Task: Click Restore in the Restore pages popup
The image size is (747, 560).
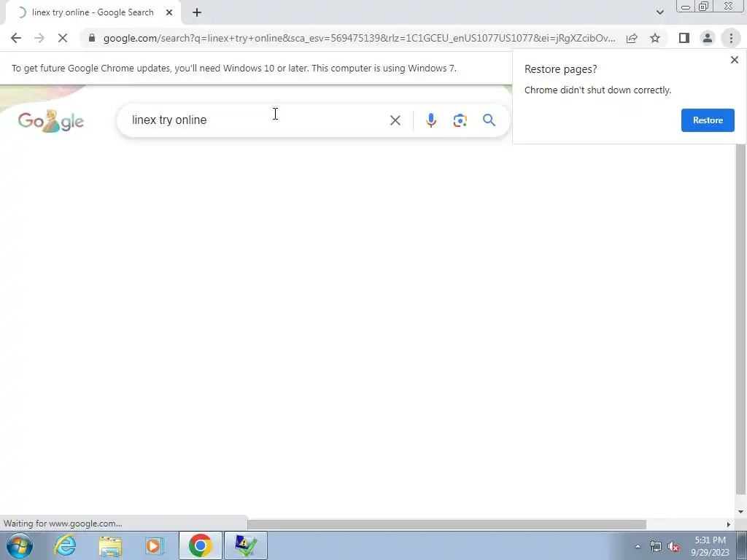Action: pyautogui.click(x=708, y=120)
